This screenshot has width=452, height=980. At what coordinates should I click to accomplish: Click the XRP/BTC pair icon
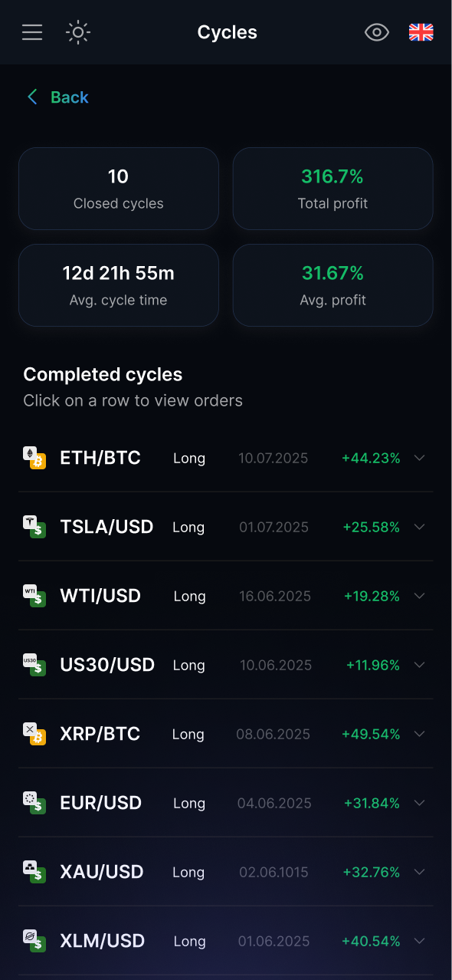[35, 734]
